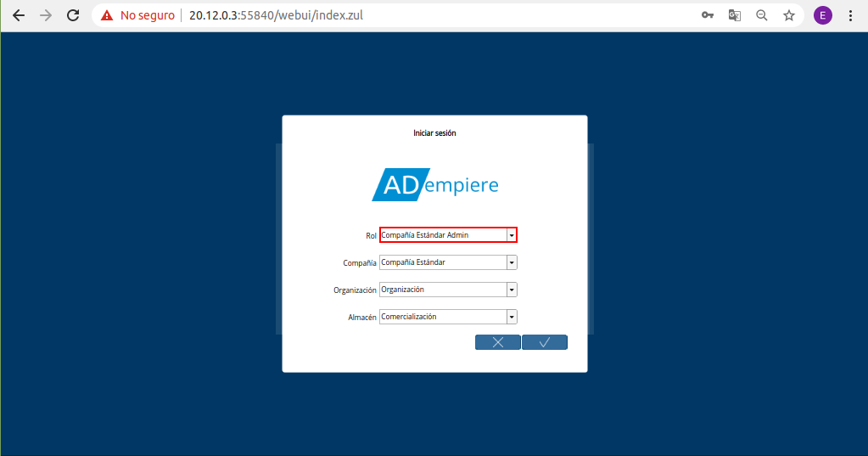The image size is (868, 456).
Task: Reload the ADempiere login page
Action: coord(73,15)
